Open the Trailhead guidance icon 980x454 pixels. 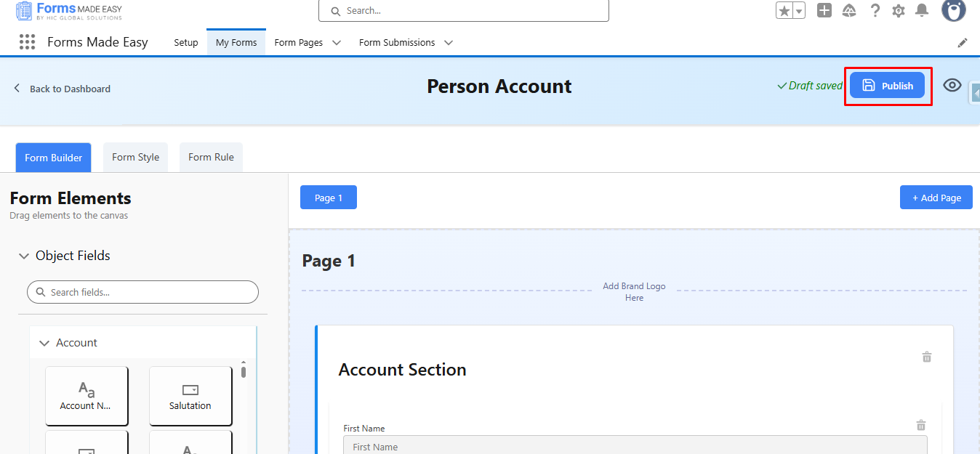849,10
